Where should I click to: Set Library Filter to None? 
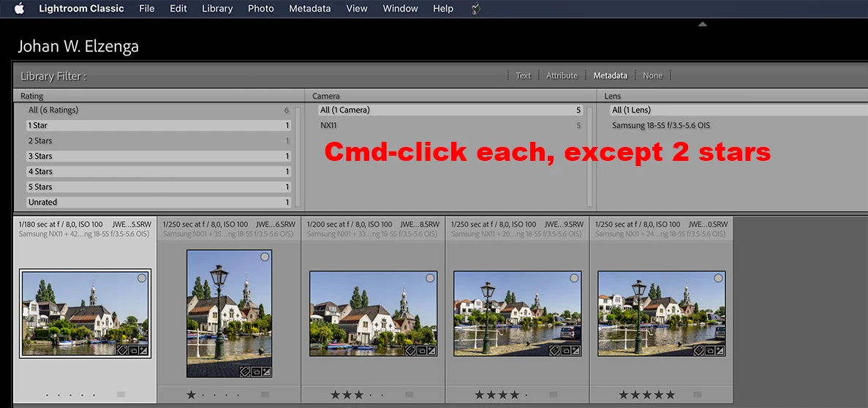click(x=653, y=76)
